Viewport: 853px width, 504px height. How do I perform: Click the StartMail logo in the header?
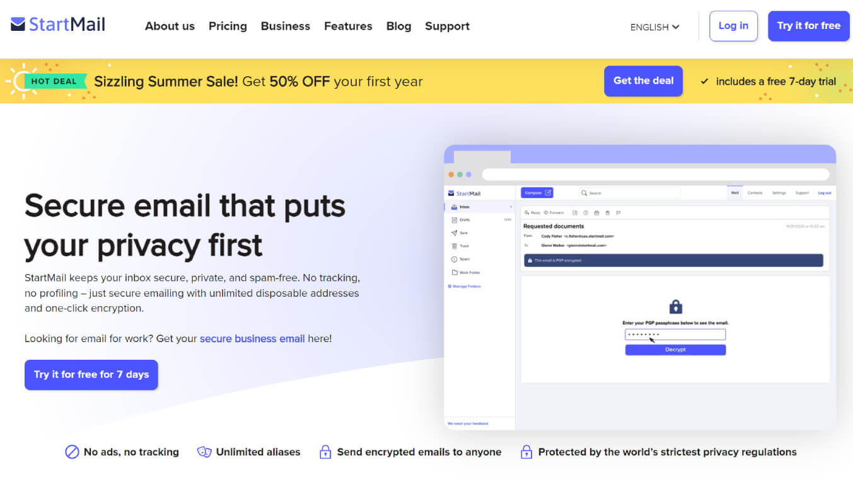coord(58,25)
